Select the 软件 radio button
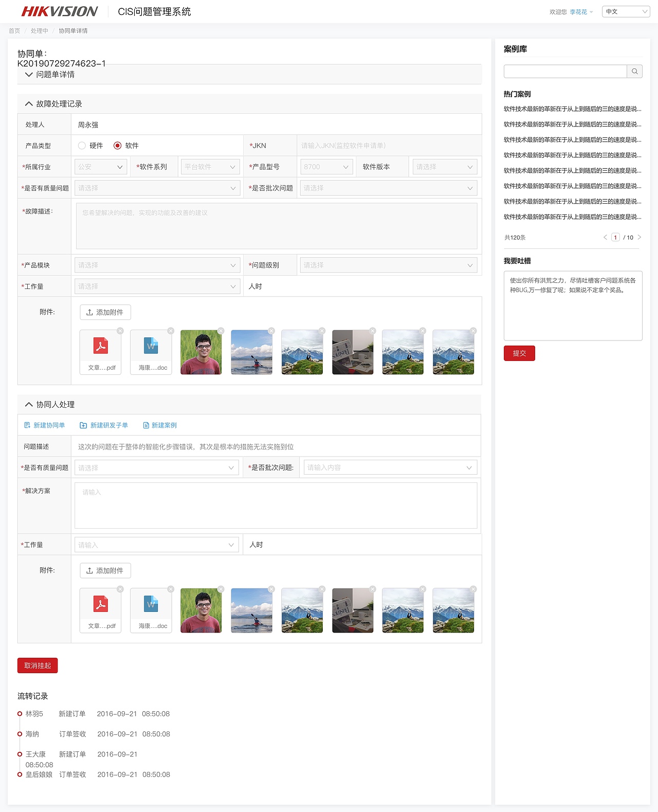This screenshot has width=658, height=812. (x=117, y=146)
